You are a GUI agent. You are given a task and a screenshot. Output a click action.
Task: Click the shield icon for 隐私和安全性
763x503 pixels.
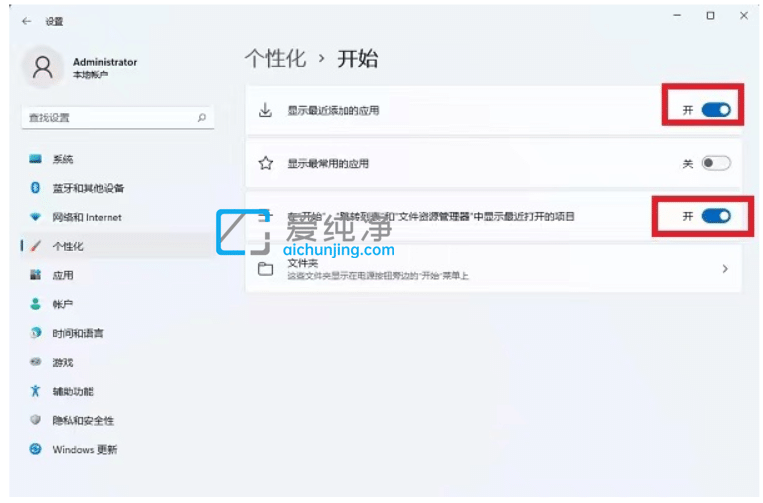tap(35, 420)
